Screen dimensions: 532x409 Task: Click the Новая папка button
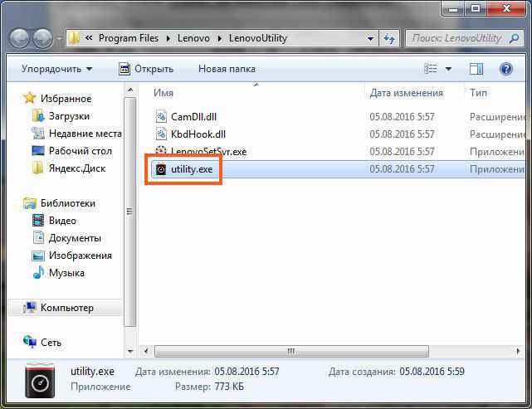point(227,69)
